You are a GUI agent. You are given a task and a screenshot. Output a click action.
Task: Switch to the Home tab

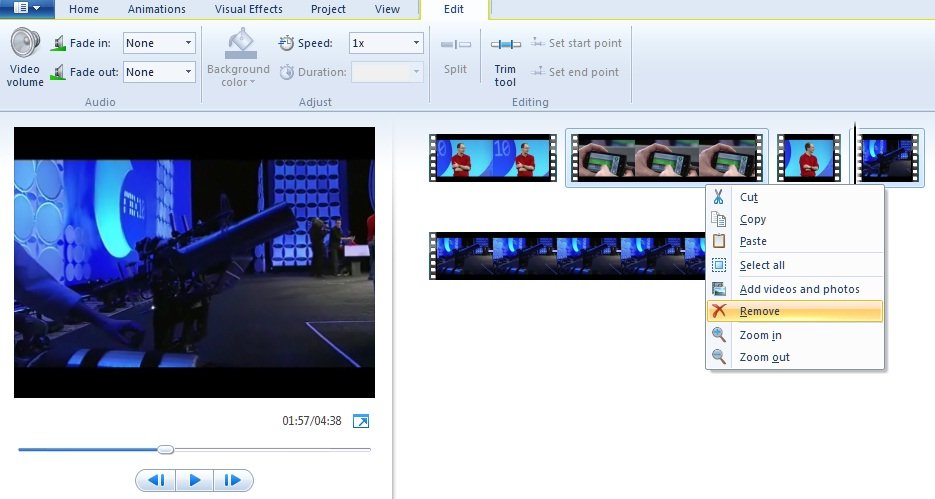click(x=84, y=10)
